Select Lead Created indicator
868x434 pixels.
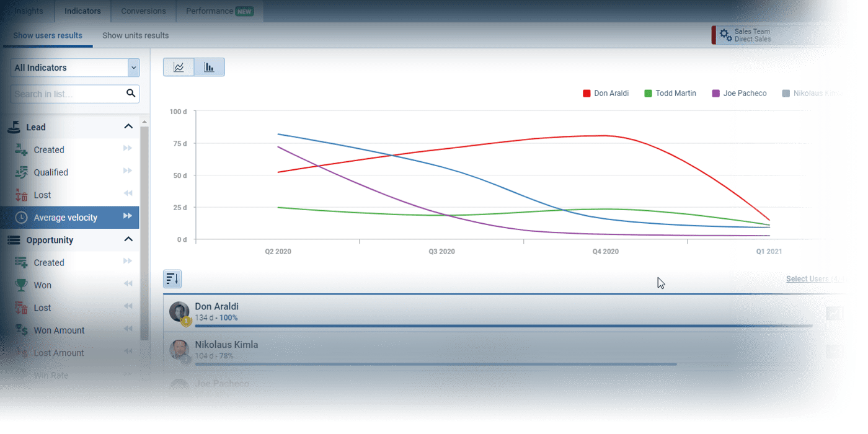[x=49, y=150]
